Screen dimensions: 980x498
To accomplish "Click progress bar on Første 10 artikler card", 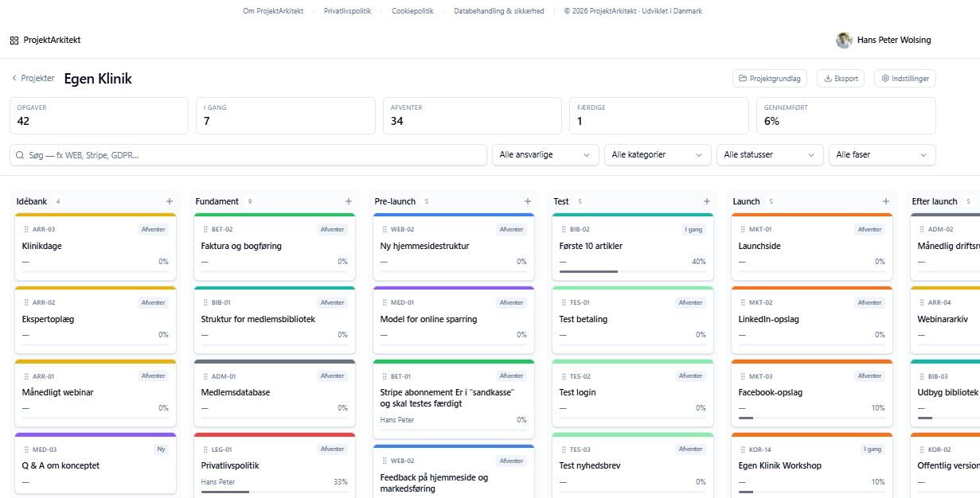I will point(632,271).
